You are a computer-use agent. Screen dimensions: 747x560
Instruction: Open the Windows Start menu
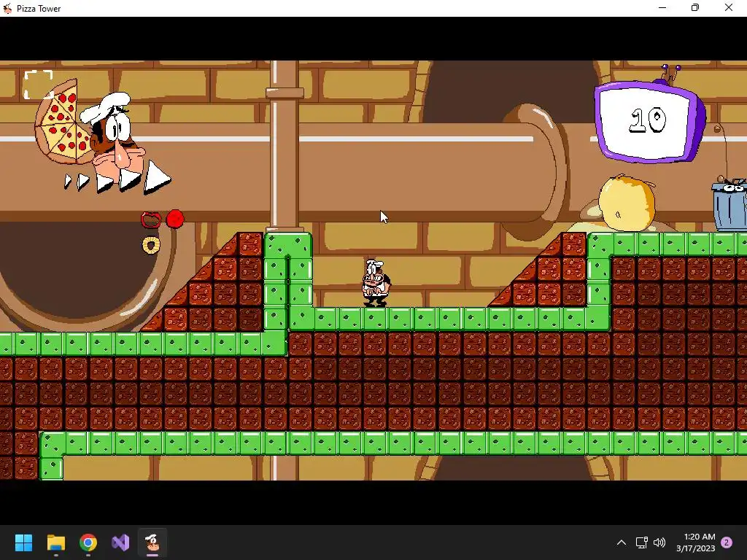click(23, 542)
